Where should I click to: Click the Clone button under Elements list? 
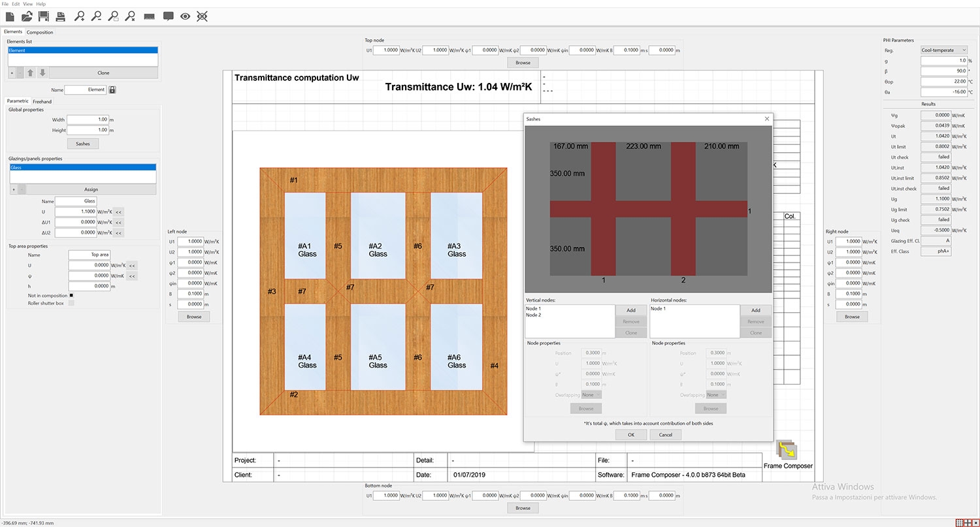103,72
